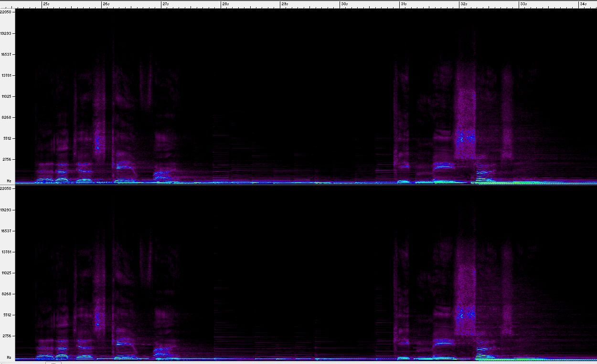Click the 28s tick on the time ruler
The height and width of the screenshot is (364, 597).
224,4
